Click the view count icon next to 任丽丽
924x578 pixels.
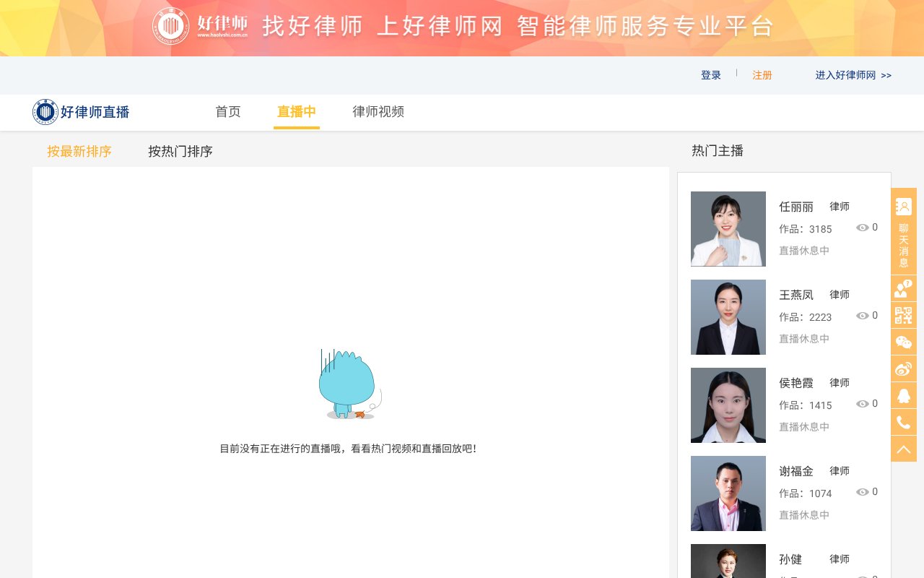[863, 228]
